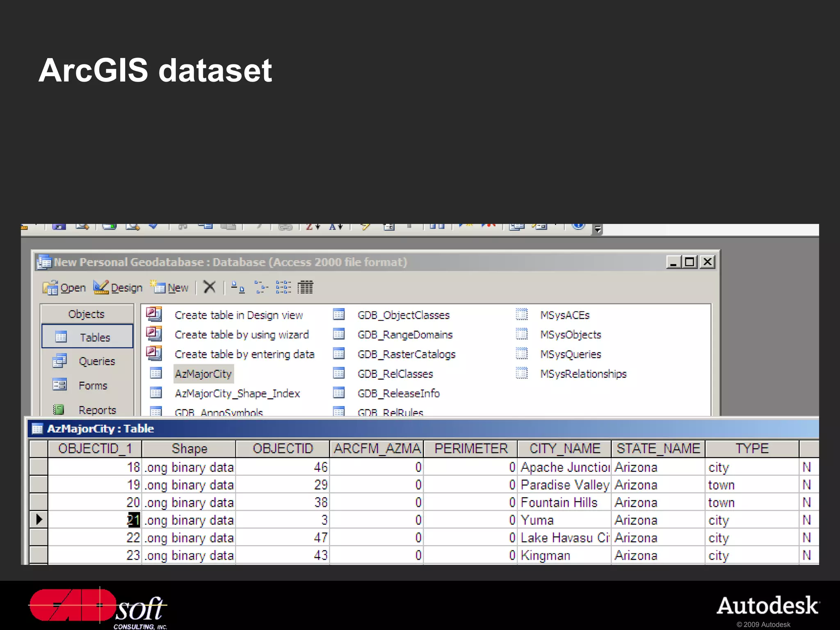
Task: Click the Yuma cell
Action: coord(565,520)
